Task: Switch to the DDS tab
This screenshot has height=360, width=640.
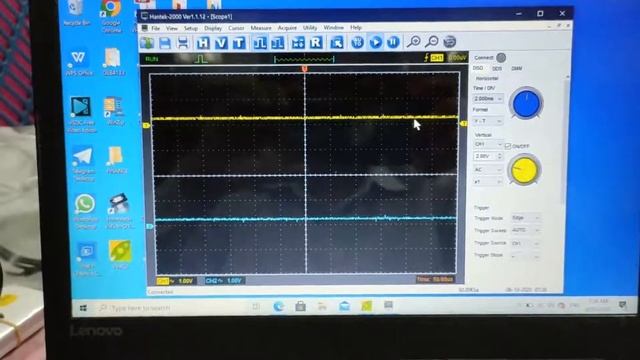Action: (x=497, y=69)
